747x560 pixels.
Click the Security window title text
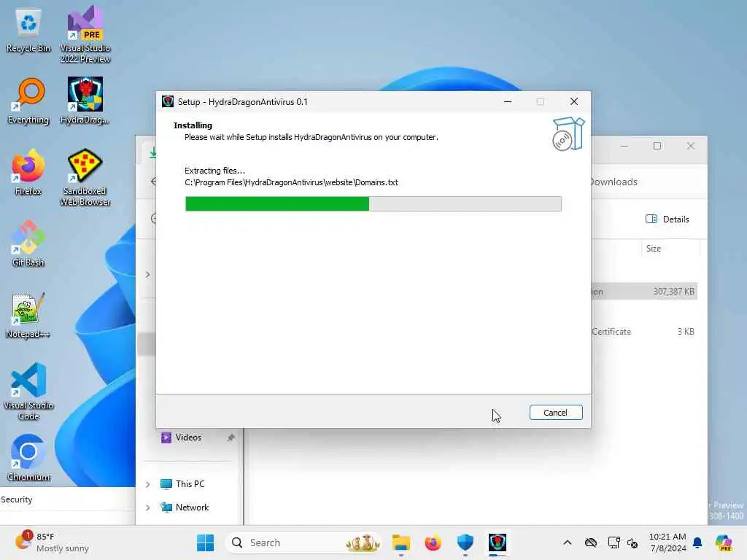pos(17,499)
